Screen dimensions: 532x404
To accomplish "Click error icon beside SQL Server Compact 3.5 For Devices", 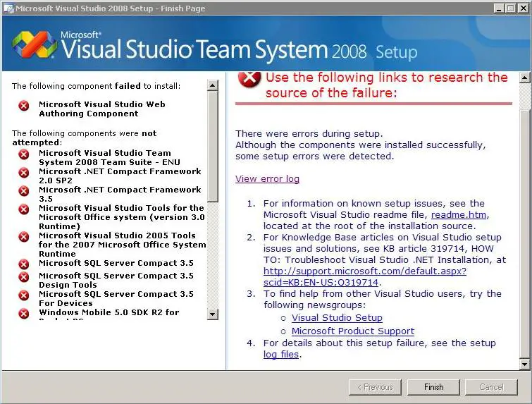I will point(24,295).
